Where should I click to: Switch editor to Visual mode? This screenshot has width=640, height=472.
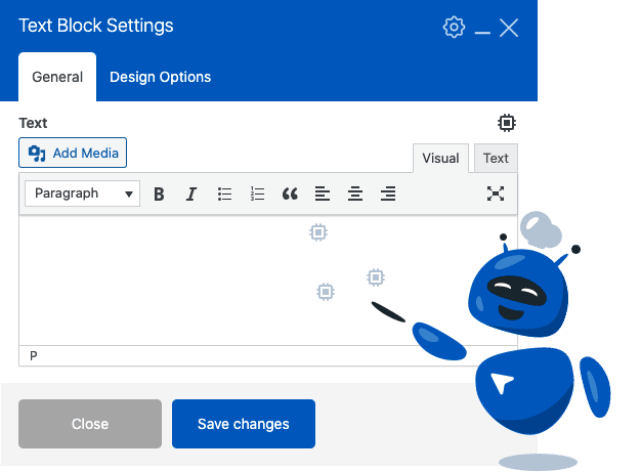(x=440, y=158)
